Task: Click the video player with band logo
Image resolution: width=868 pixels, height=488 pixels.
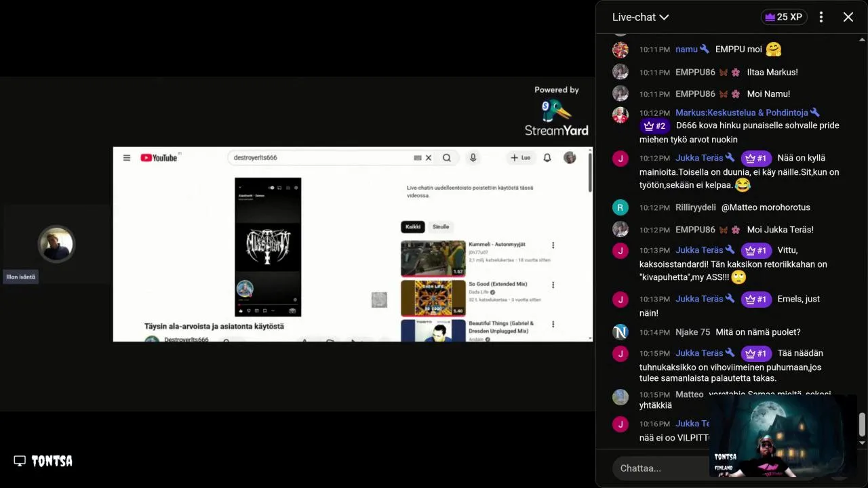Action: point(268,247)
